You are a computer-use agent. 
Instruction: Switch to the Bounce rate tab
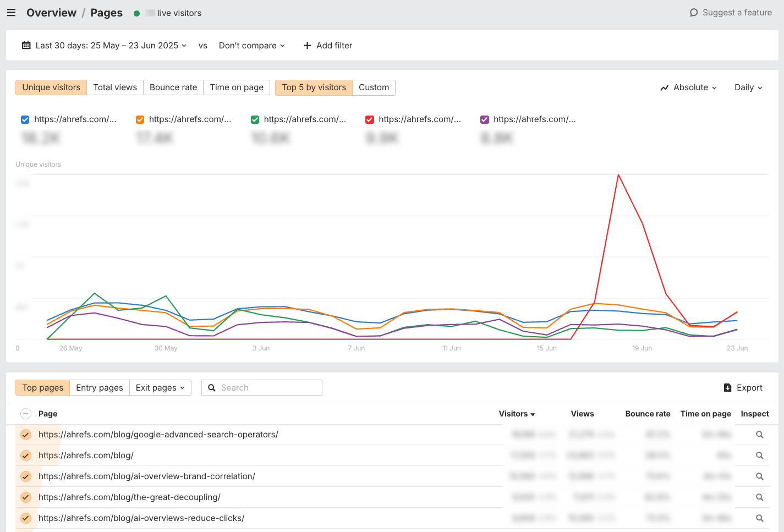point(173,87)
